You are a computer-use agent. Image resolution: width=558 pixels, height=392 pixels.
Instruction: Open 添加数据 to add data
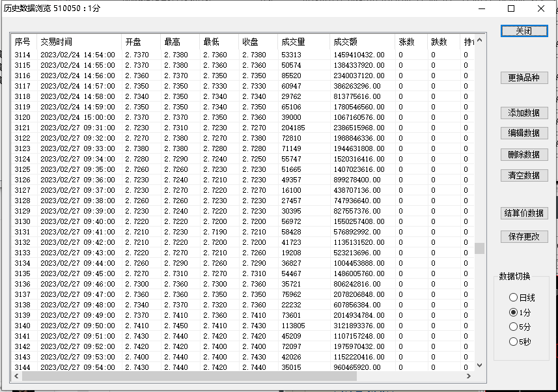pyautogui.click(x=523, y=113)
